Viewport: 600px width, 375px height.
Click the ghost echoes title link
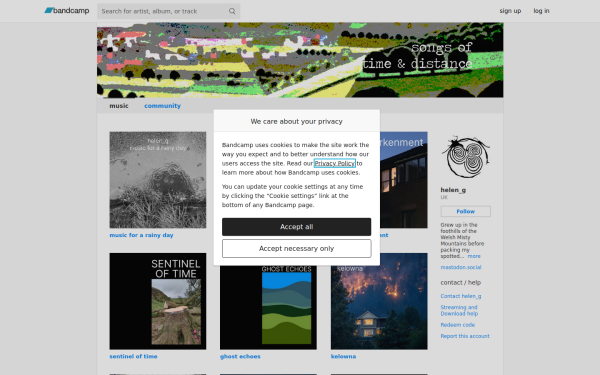coord(240,356)
